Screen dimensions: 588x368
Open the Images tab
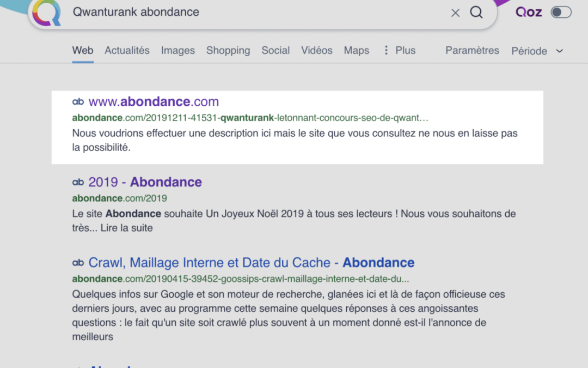[177, 50]
